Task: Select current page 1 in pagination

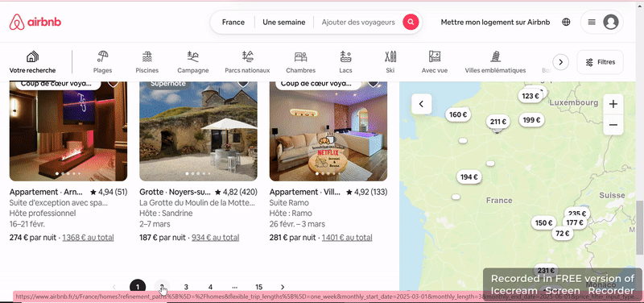Action: click(138, 287)
